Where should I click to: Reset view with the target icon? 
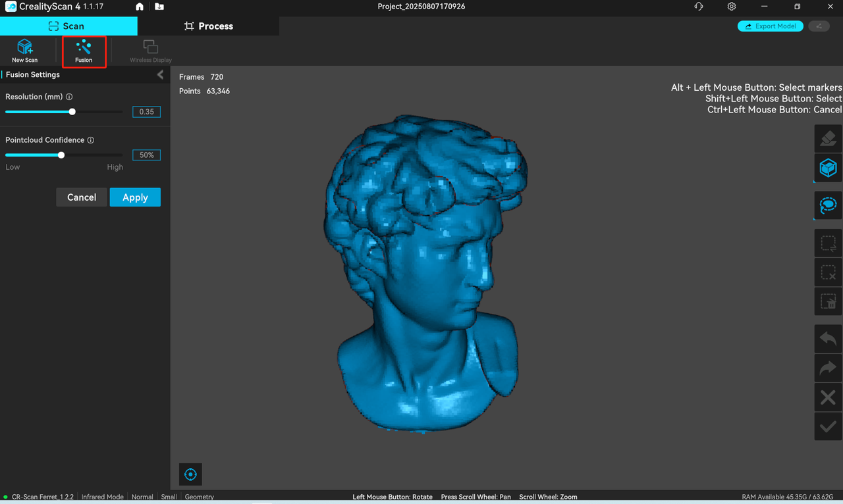click(x=190, y=474)
